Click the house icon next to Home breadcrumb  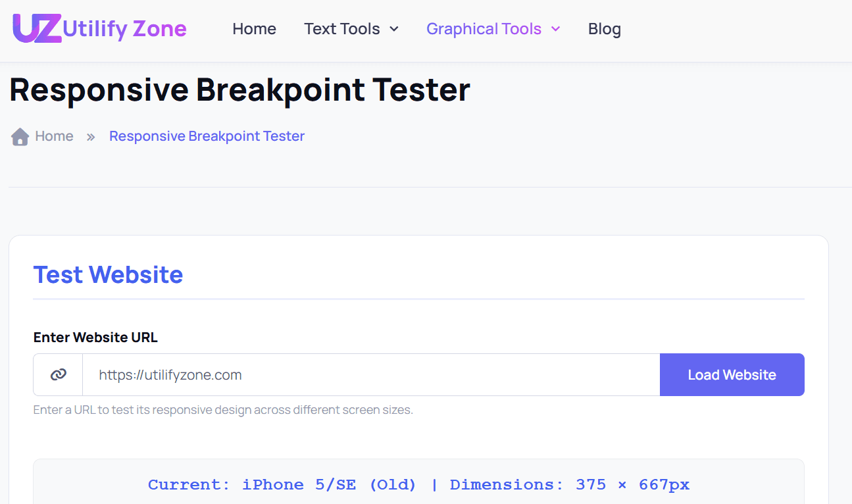(19, 136)
